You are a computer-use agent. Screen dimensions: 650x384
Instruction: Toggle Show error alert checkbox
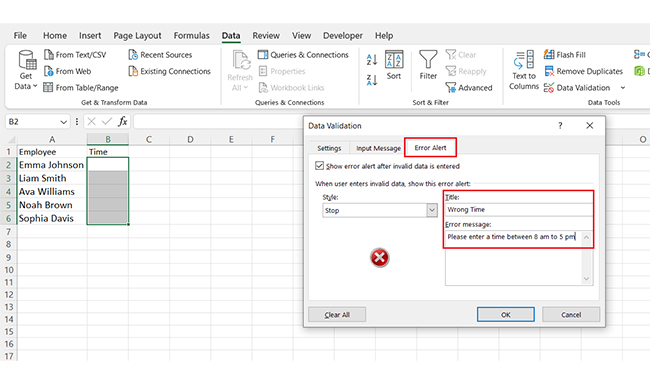[x=319, y=166]
